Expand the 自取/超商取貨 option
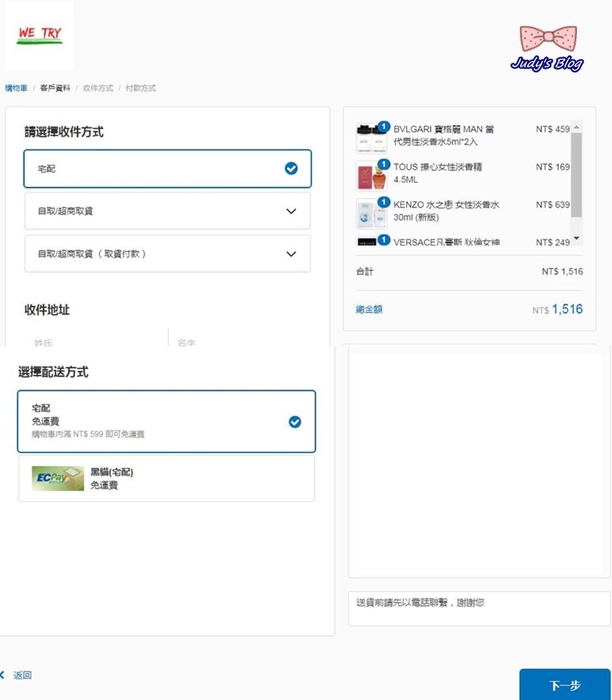Viewport: 612px width, 700px height. 167,211
